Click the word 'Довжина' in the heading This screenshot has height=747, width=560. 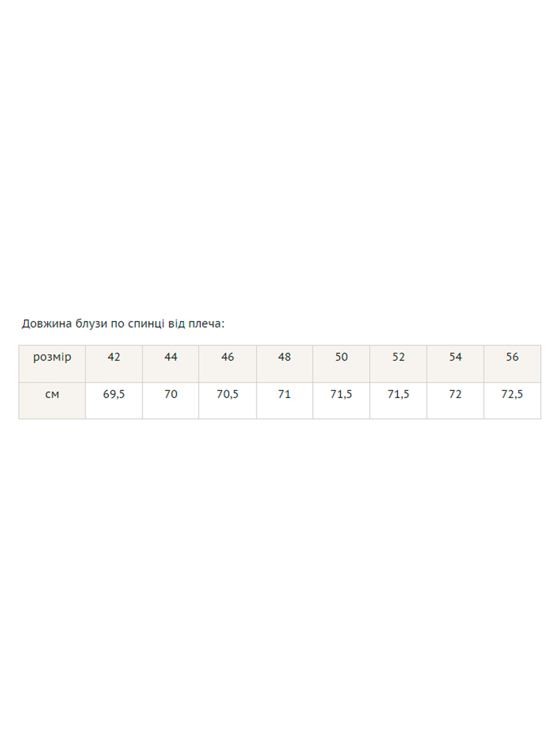tap(46, 324)
